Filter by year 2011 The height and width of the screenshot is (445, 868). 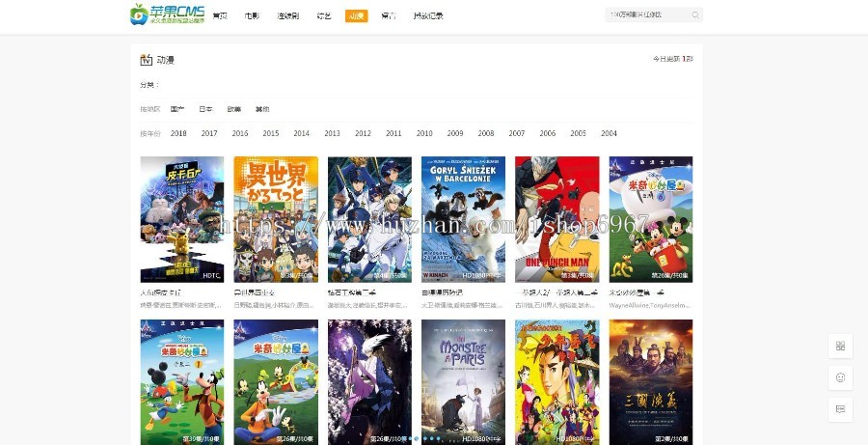point(393,133)
